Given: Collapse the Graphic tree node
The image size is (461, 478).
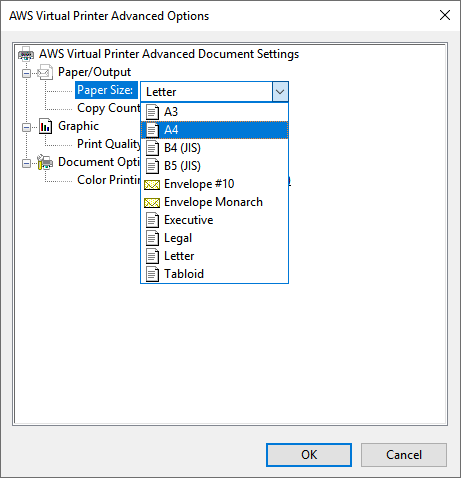Looking at the screenshot, I should tap(26, 127).
